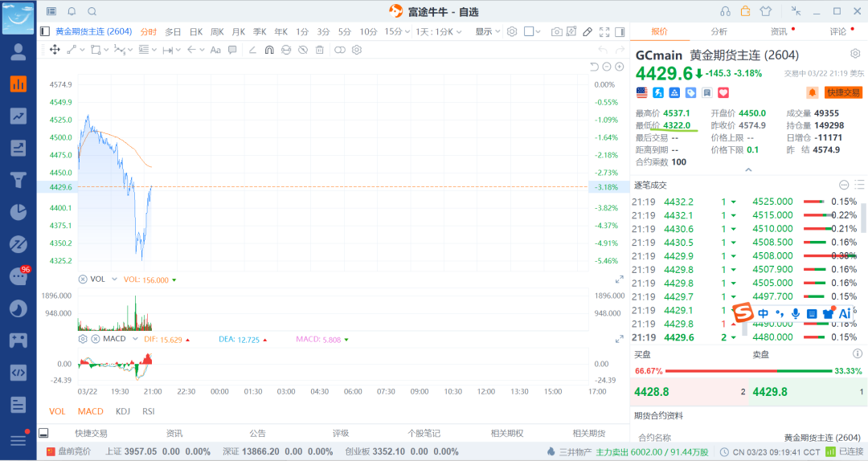Open the code editor icon in sidebar

[x=18, y=373]
